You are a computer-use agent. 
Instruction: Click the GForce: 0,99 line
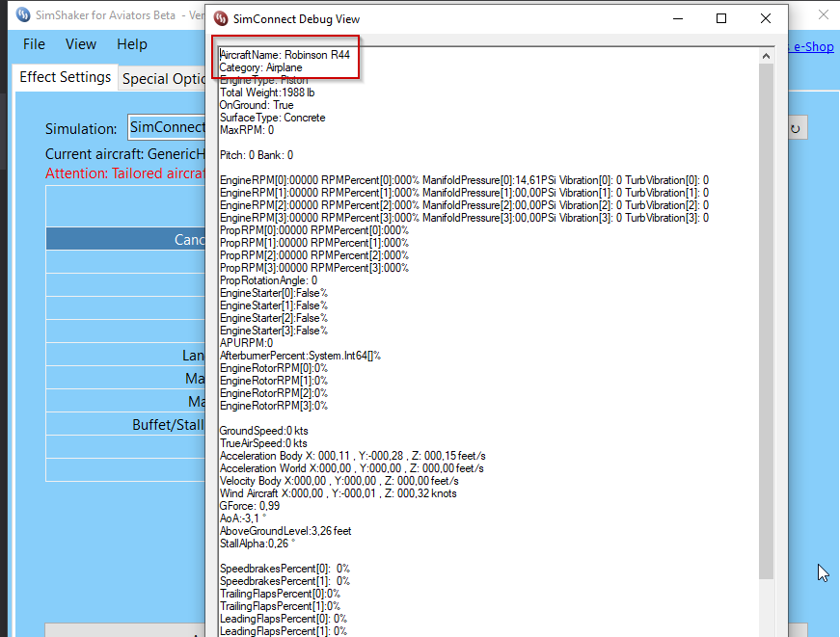pos(250,506)
